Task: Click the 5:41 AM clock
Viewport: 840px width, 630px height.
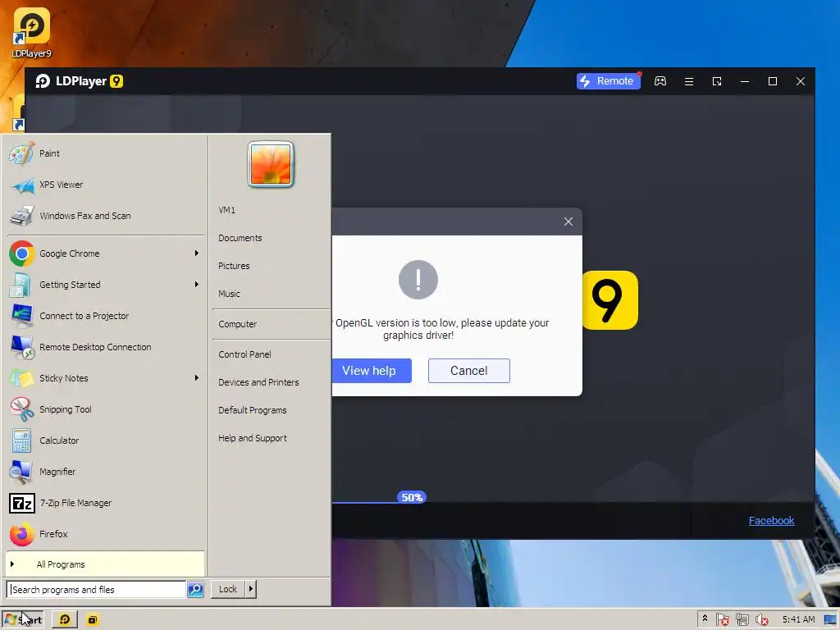Action: [798, 619]
